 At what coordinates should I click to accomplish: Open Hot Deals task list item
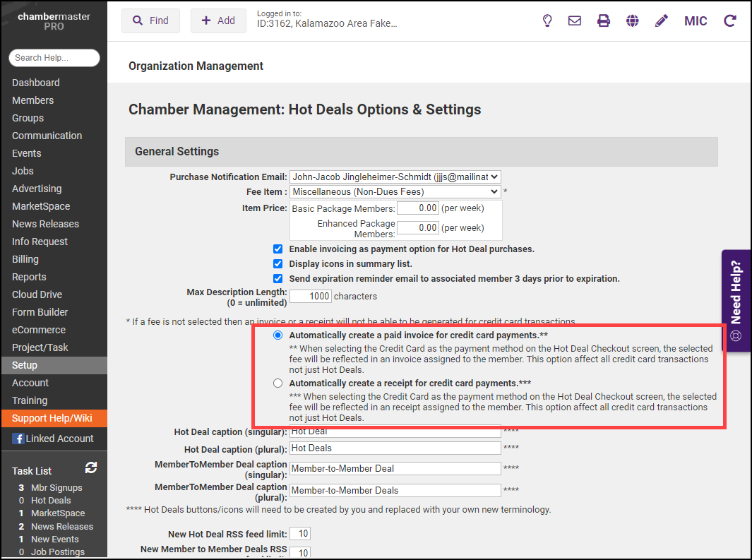pos(51,501)
